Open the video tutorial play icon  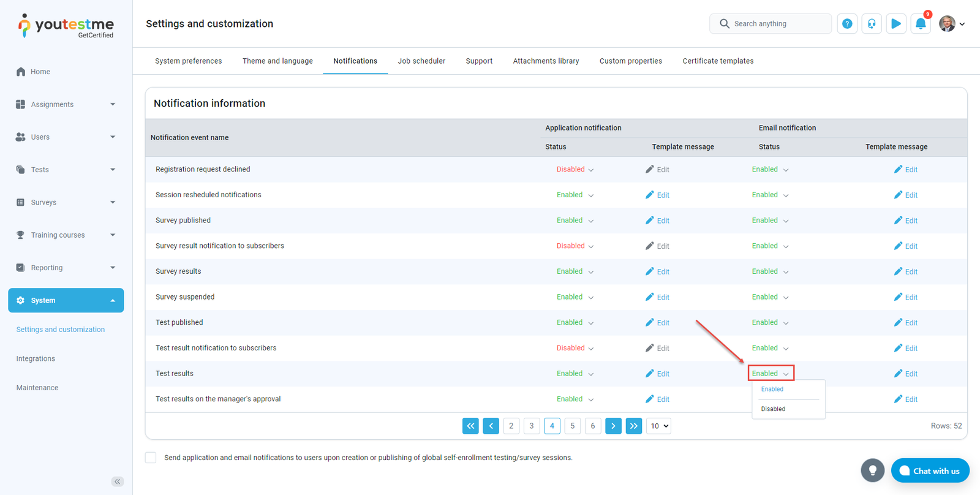coord(896,24)
